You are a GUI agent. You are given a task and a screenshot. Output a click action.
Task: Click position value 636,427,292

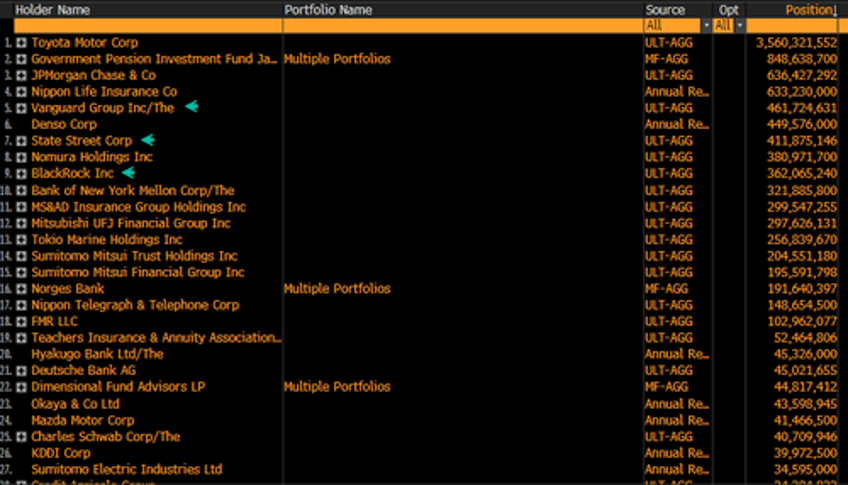tap(801, 75)
